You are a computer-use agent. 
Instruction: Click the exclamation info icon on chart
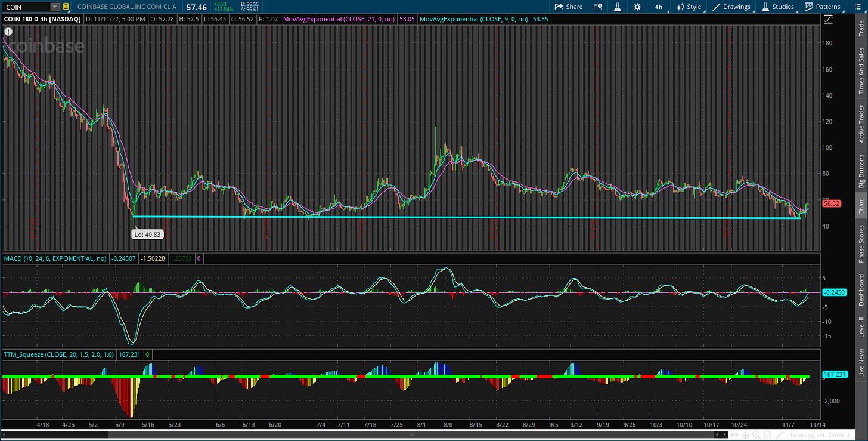pos(8,30)
